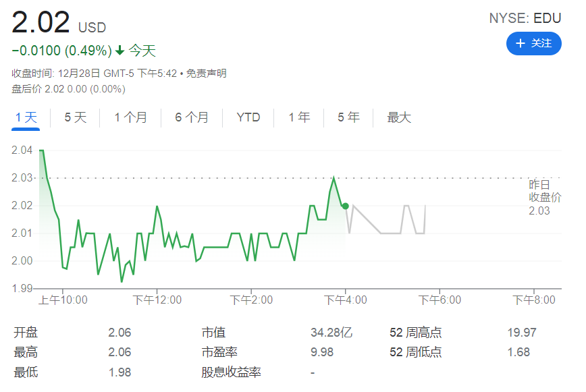Click the blue 关注 follow button

pyautogui.click(x=533, y=43)
